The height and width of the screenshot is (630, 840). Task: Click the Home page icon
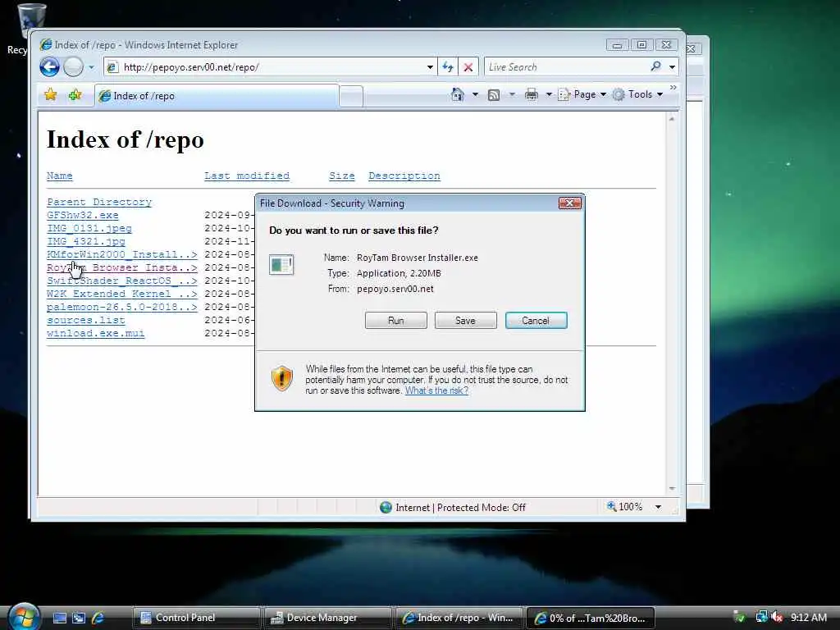pos(458,94)
